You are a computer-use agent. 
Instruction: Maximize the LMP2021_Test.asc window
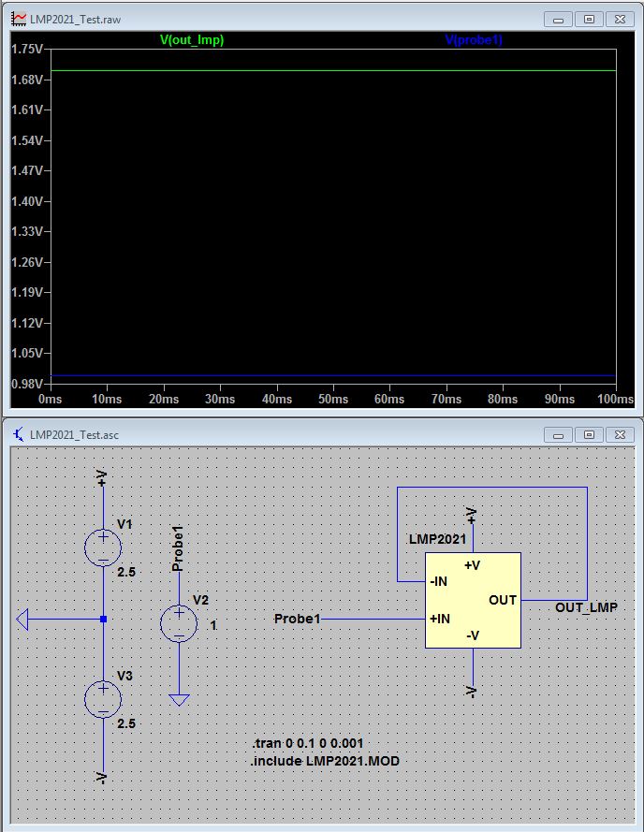pyautogui.click(x=589, y=435)
